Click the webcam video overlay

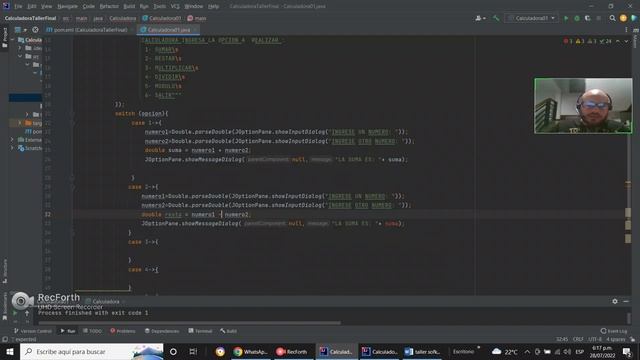point(583,106)
